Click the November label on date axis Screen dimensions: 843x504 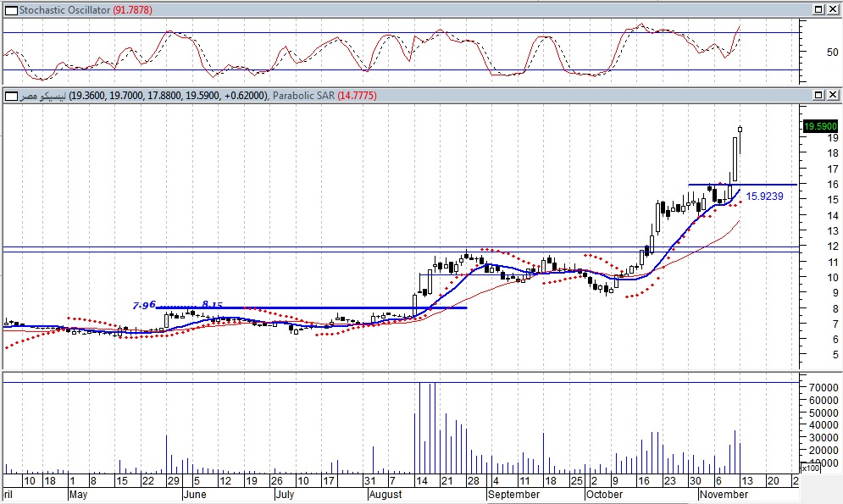(x=723, y=494)
